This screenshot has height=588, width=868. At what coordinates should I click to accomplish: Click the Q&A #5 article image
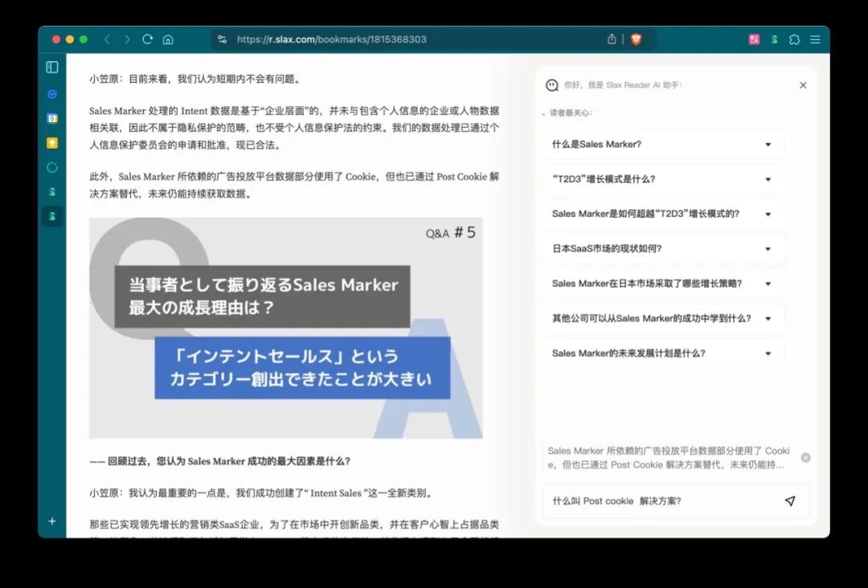point(285,328)
